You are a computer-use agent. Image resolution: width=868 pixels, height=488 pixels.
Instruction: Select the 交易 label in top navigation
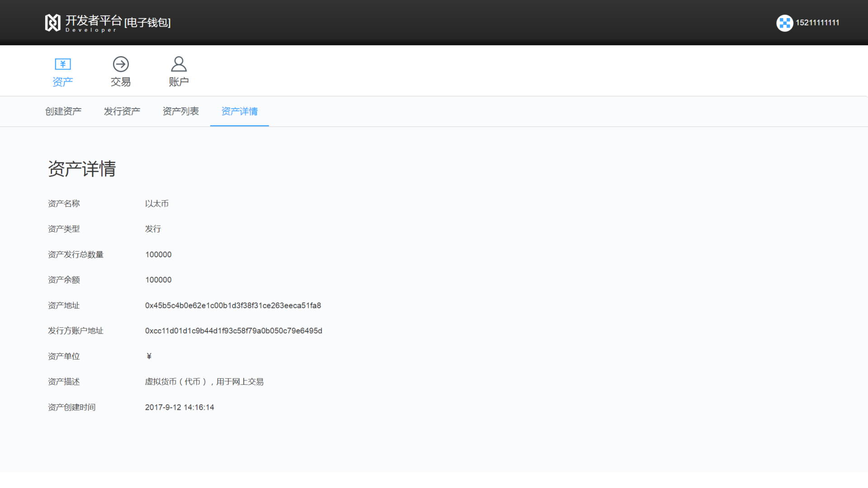click(121, 82)
